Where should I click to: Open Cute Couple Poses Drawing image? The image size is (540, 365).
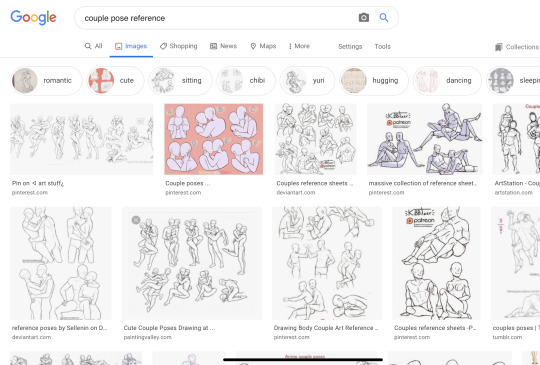tap(192, 263)
